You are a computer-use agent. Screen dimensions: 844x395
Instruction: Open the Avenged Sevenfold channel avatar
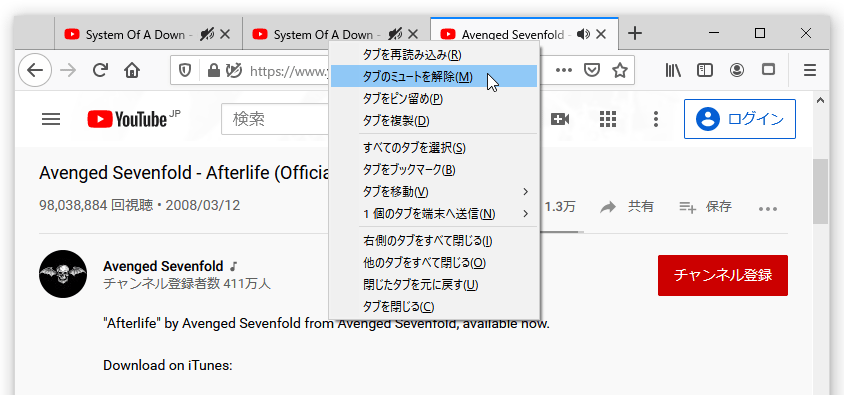[63, 274]
